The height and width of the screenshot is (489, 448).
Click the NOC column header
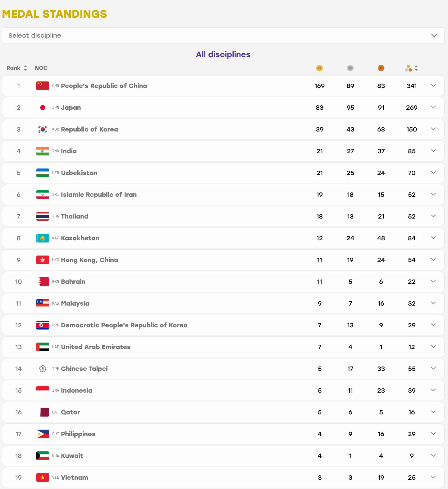[x=41, y=68]
